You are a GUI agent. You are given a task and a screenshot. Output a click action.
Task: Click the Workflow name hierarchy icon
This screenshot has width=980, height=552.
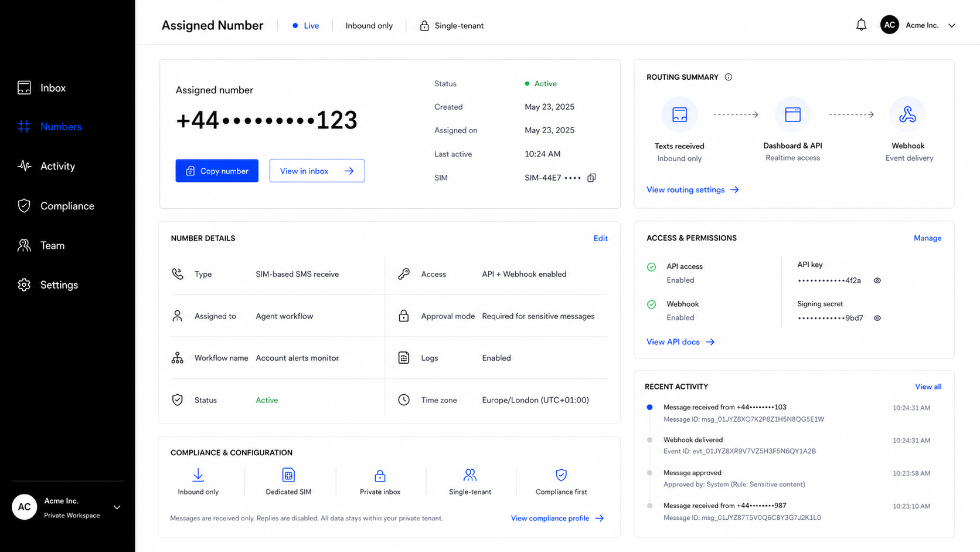178,358
